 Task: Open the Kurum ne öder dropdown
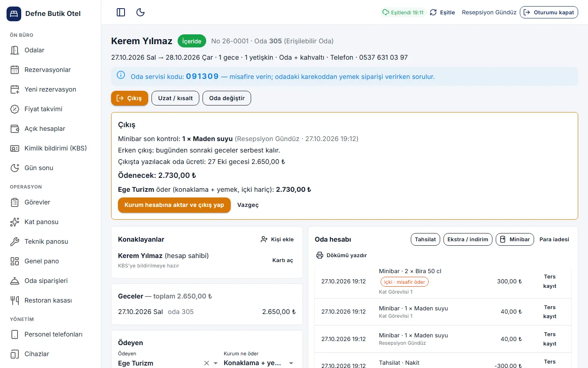tap(259, 363)
